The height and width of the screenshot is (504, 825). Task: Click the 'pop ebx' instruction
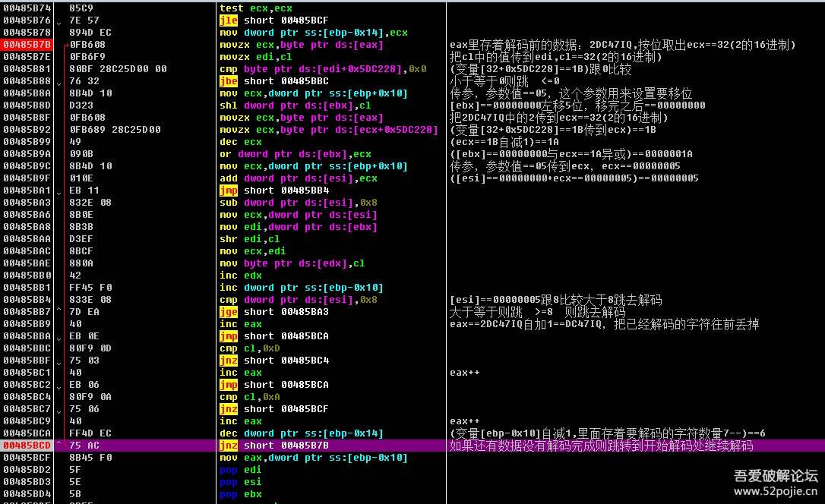click(x=241, y=494)
